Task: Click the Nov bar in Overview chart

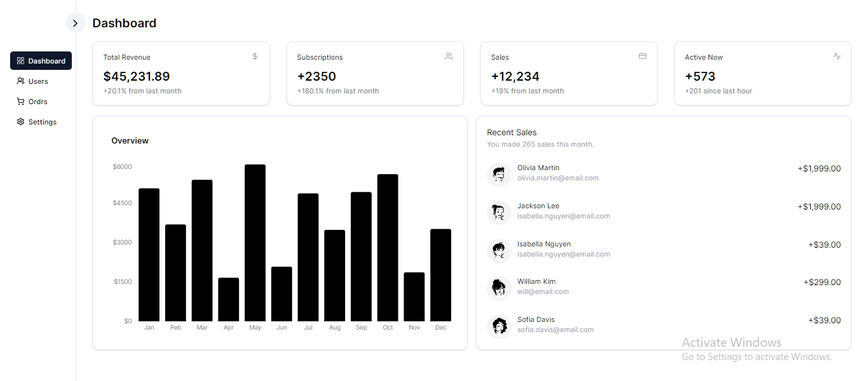Action: (x=414, y=297)
